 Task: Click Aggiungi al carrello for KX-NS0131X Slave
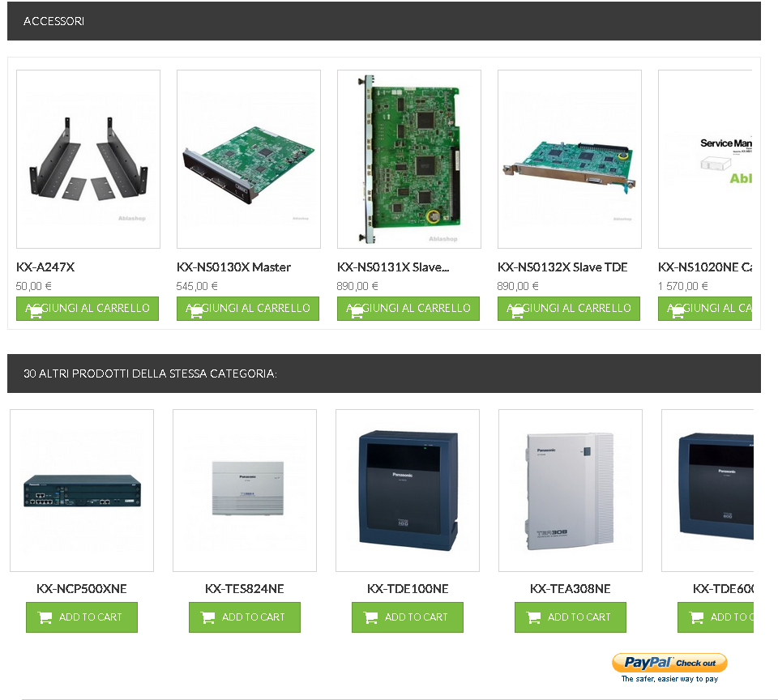pyautogui.click(x=408, y=309)
